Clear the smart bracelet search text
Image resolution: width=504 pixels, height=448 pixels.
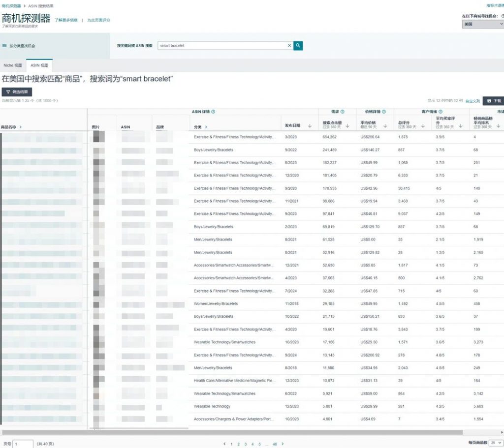(x=289, y=46)
